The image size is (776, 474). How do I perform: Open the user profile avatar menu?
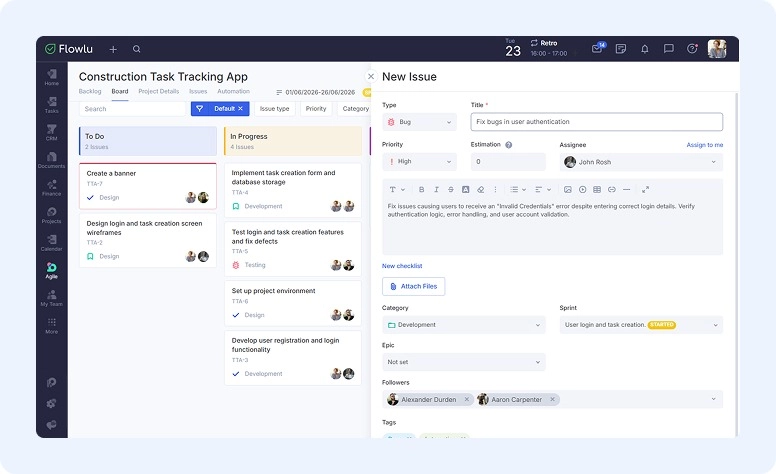[x=717, y=49]
